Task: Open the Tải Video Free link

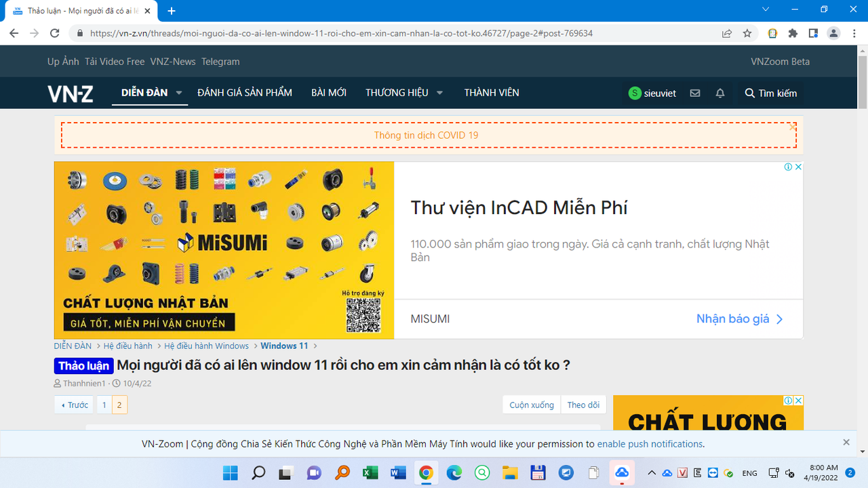Action: pos(115,62)
